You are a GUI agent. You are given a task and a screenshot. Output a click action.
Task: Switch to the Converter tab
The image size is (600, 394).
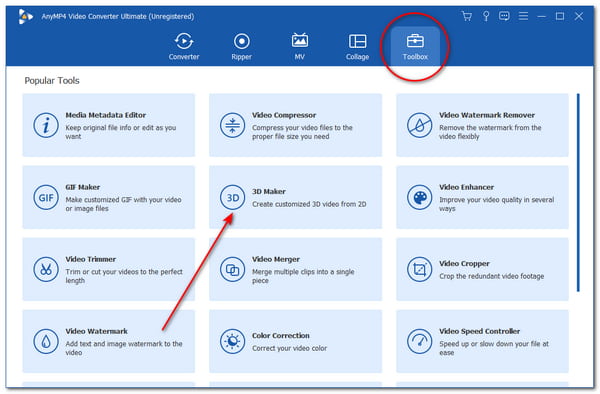[x=184, y=46]
